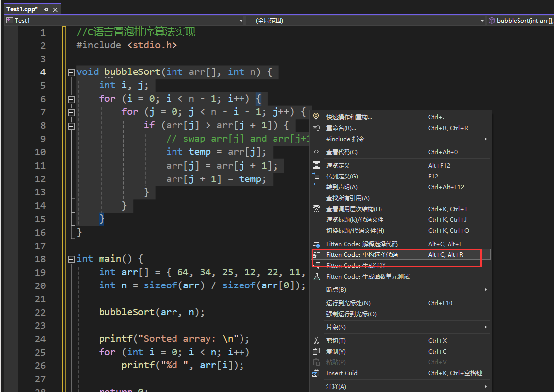Image resolution: width=554 pixels, height=392 pixels.
Task: Click the go to definition (转到定义) icon
Action: tap(315, 176)
